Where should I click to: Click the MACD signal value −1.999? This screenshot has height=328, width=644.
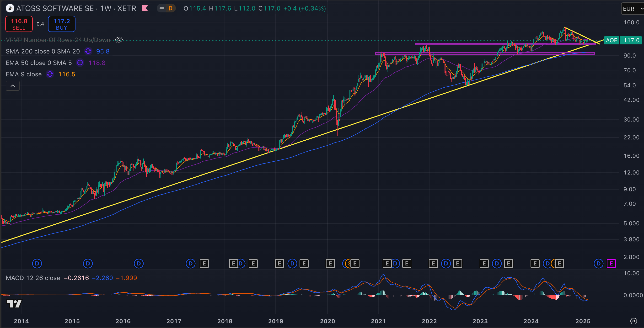click(127, 278)
